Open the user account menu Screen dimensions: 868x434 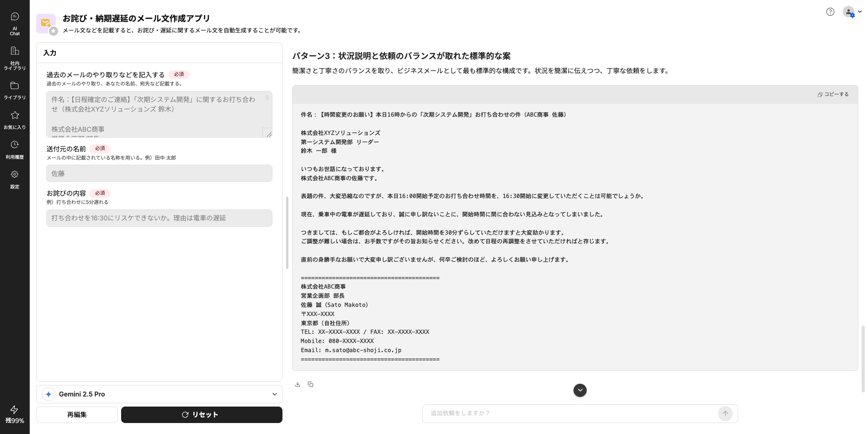coord(852,12)
